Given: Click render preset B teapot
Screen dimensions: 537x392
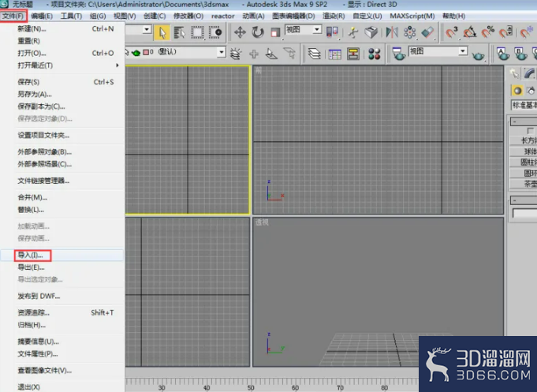Looking at the screenshot, I should click(x=520, y=54).
